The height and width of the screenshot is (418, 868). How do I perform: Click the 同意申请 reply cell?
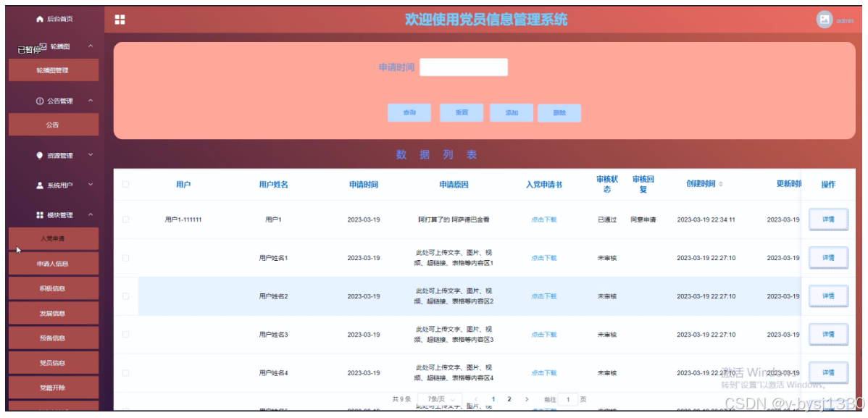(x=643, y=220)
